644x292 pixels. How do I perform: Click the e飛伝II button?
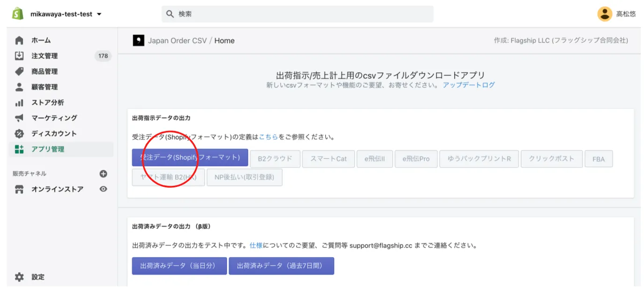(x=375, y=159)
